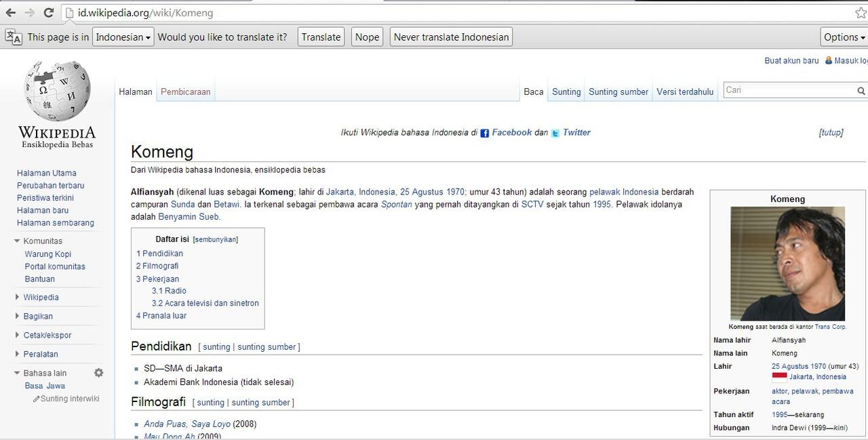
Task: Click the Buat akun baru link
Action: click(x=791, y=60)
